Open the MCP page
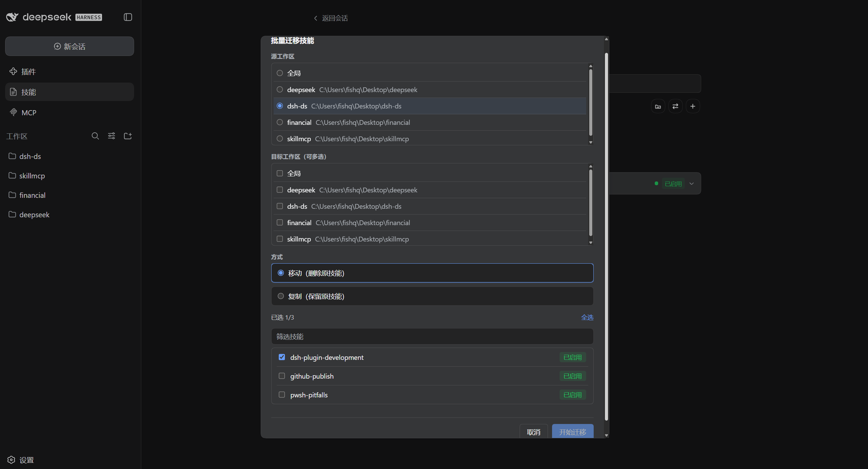The width and height of the screenshot is (868, 469). [70, 113]
